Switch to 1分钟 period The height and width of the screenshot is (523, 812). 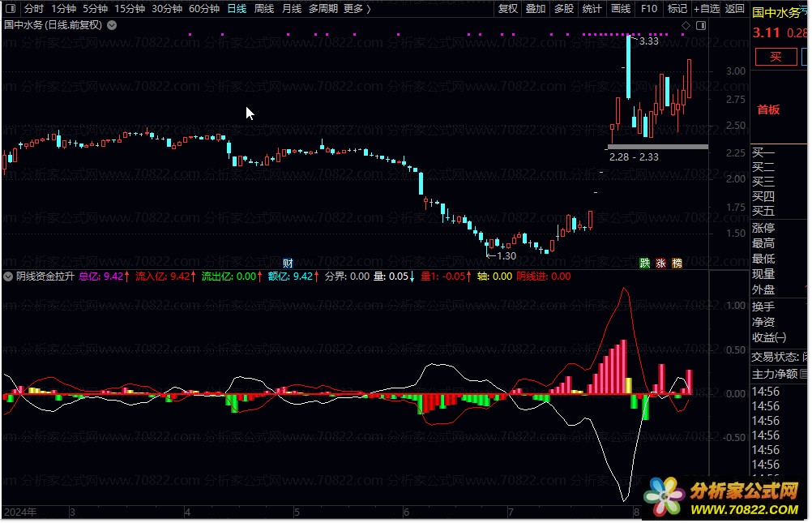coord(64,9)
